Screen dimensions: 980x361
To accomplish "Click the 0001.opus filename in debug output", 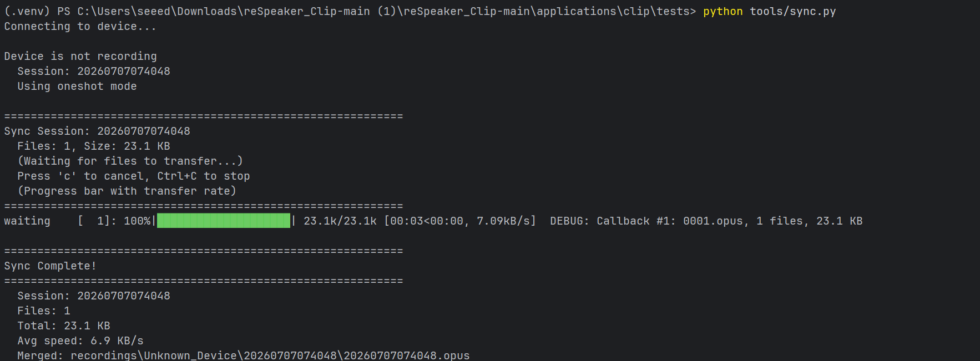I will (x=713, y=221).
